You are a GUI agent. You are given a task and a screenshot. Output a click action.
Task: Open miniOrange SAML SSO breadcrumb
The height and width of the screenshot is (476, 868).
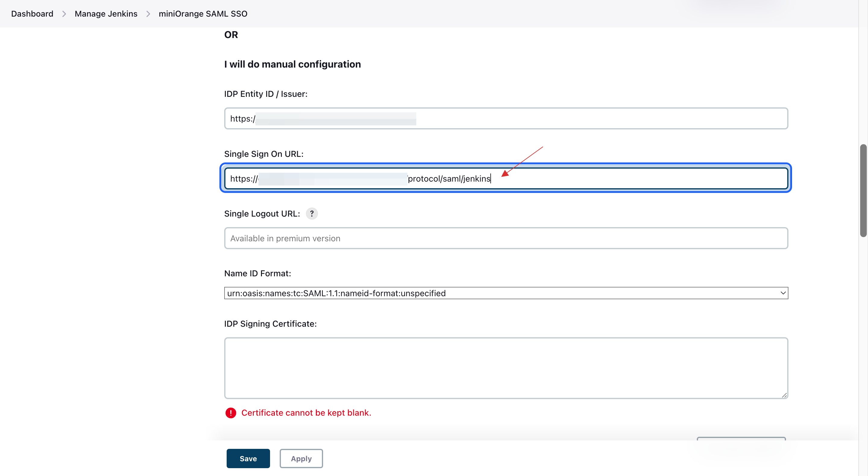tap(203, 14)
